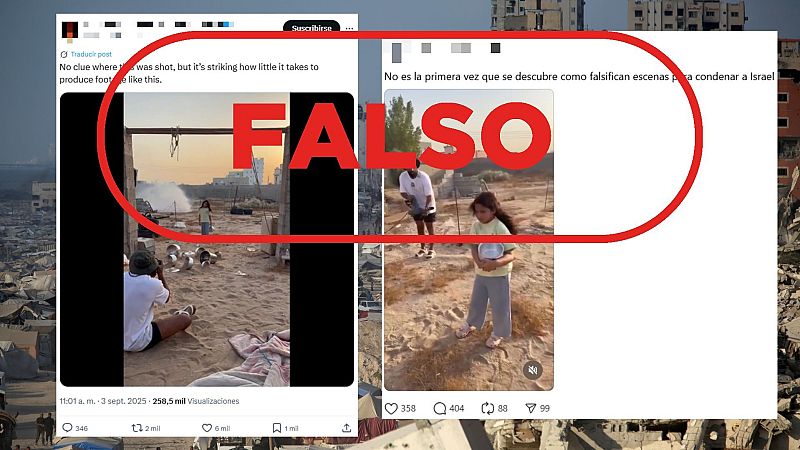This screenshot has height=450, width=800.
Task: Open the three-dot more options menu
Action: click(349, 29)
